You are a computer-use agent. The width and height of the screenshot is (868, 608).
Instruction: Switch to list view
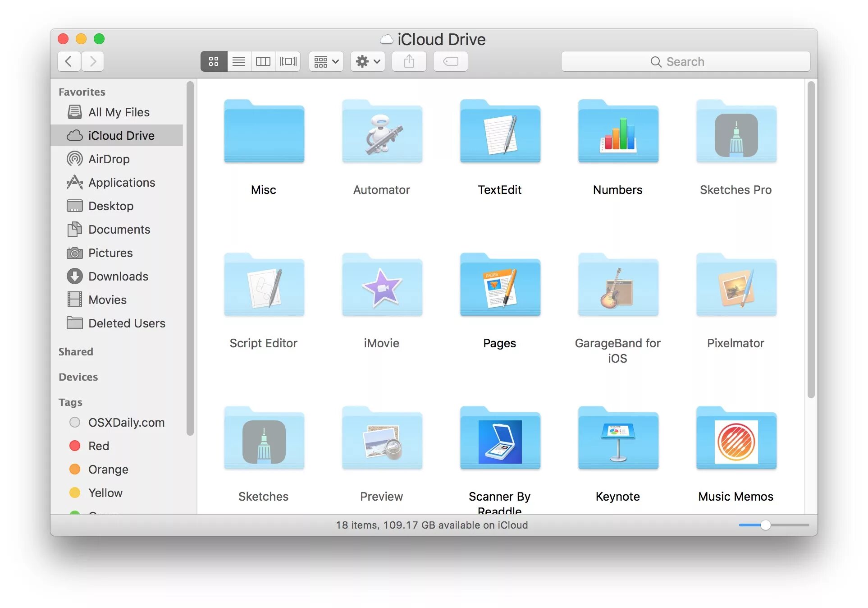click(239, 61)
